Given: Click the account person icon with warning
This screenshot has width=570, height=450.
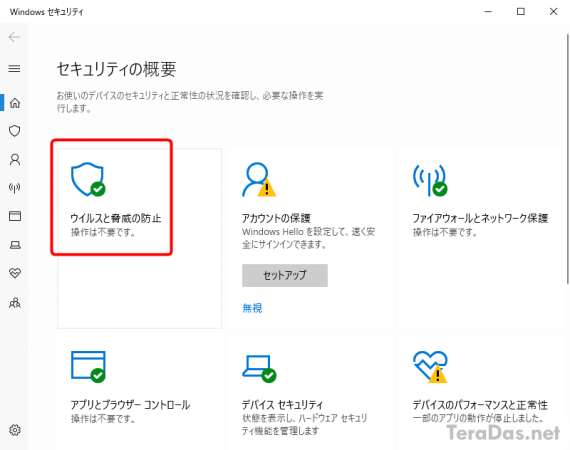Looking at the screenshot, I should [x=259, y=179].
